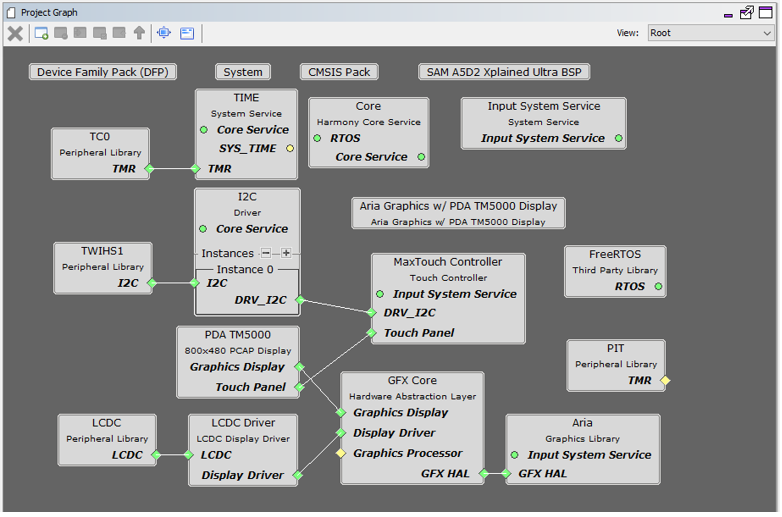782x517 pixels.
Task: Click the GFX Core block title
Action: click(x=412, y=380)
